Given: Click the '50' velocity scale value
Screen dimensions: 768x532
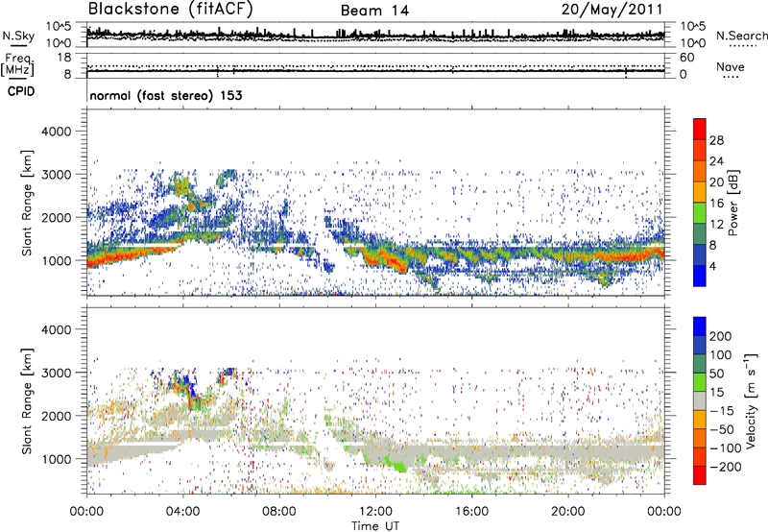Looking at the screenshot, I should tap(716, 374).
